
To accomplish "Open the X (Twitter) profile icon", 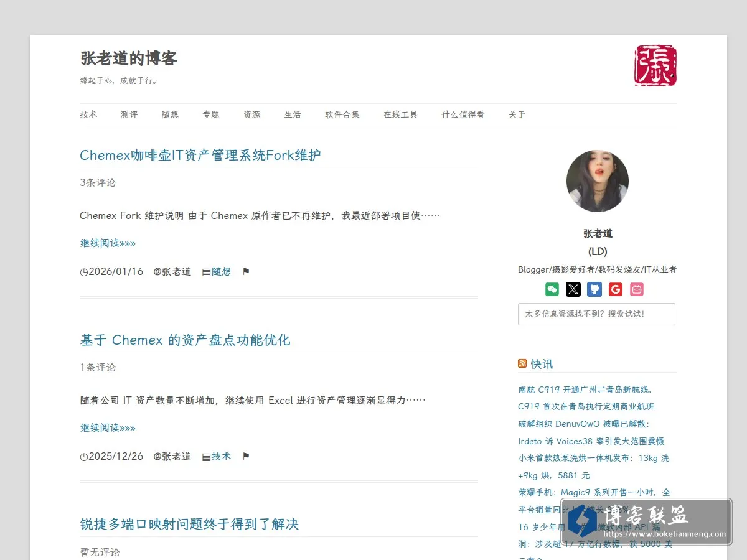I will (x=573, y=289).
